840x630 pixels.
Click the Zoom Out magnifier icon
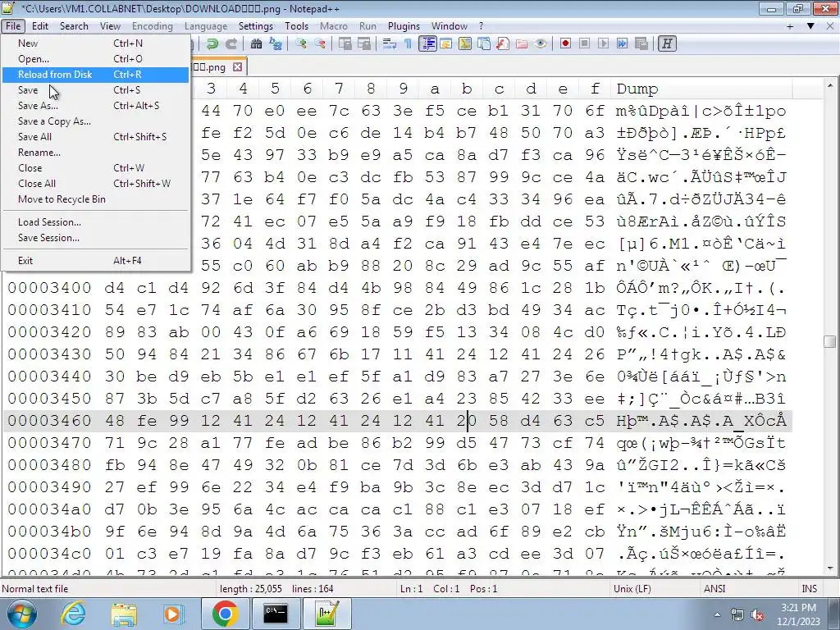point(320,44)
